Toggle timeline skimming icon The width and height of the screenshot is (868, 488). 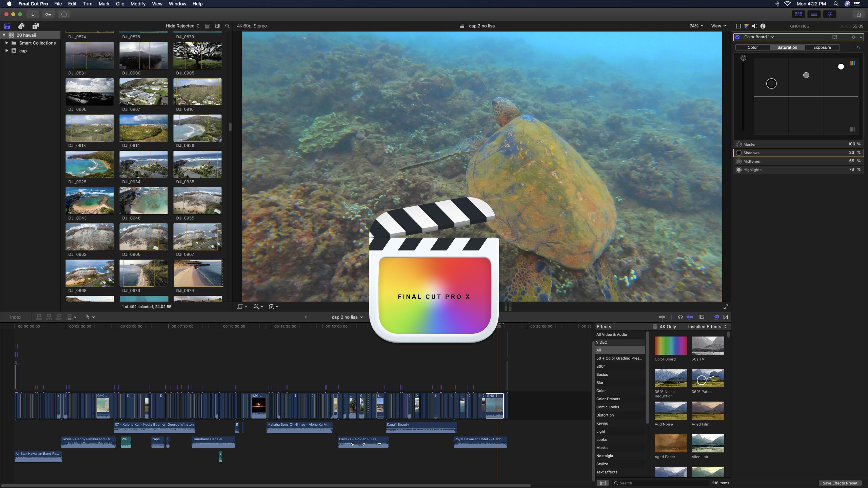point(662,317)
